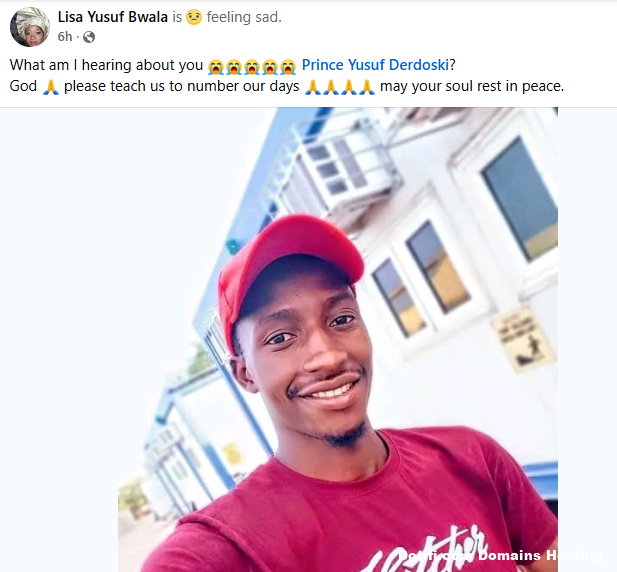
Task: Click the 'feeling sad' status text
Action: 244,17
